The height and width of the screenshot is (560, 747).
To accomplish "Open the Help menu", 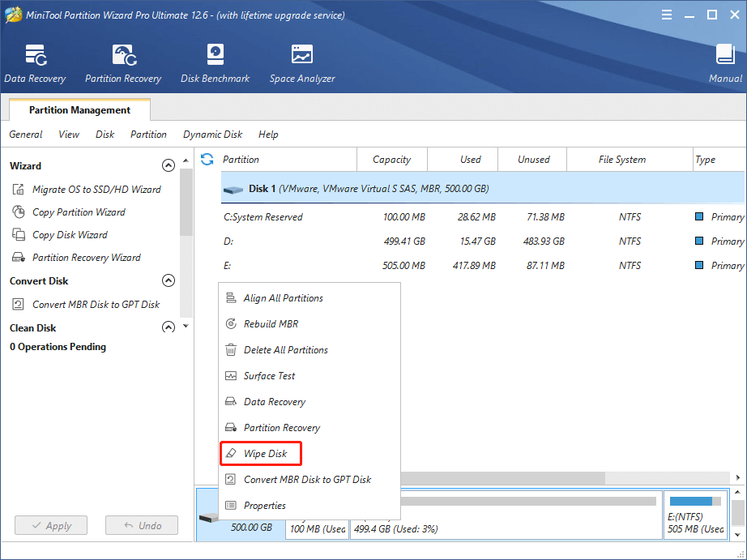I will click(x=268, y=135).
